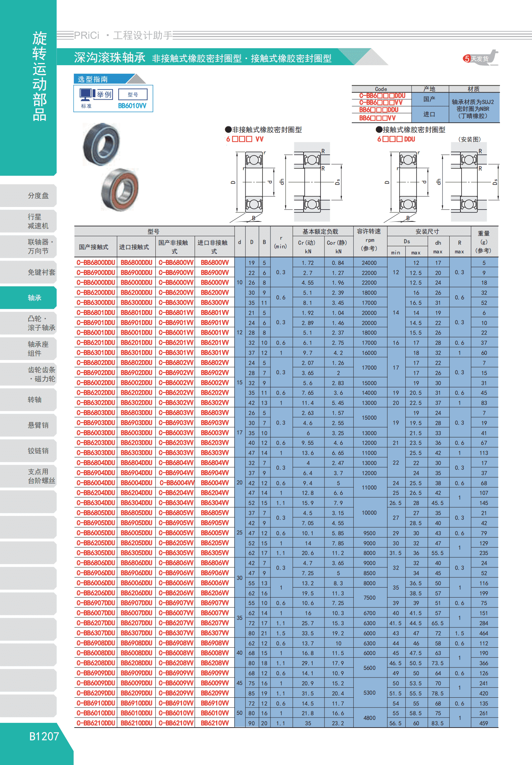Click part number C-BB6009VV

176,683
